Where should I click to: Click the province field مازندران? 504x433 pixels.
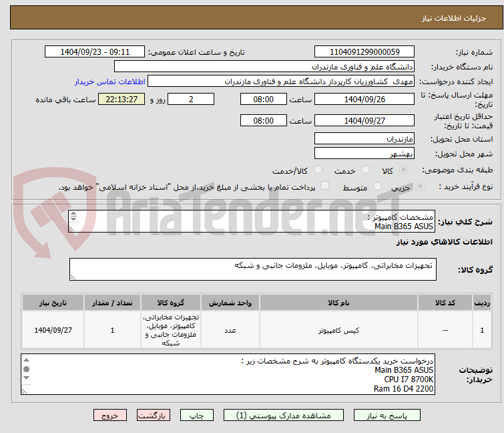[x=364, y=138]
